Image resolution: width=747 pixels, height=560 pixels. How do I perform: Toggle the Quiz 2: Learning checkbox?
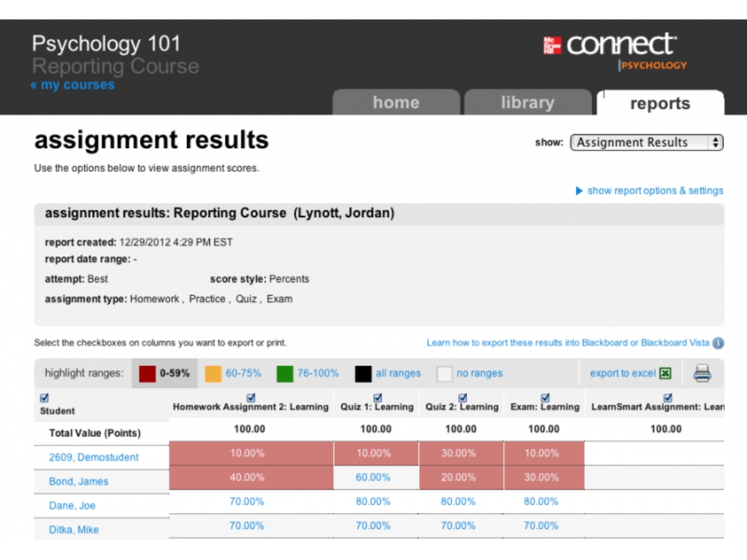click(x=463, y=398)
